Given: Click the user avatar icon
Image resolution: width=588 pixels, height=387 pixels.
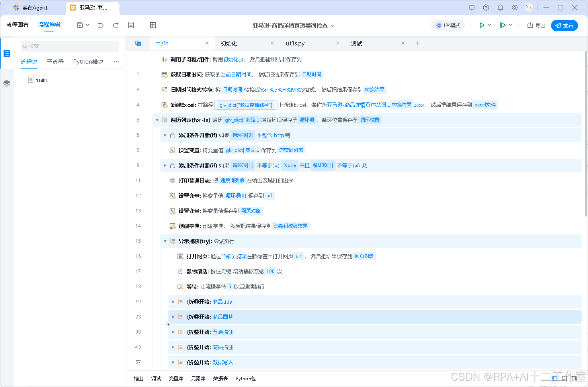Looking at the screenshot, I should click(x=529, y=8).
